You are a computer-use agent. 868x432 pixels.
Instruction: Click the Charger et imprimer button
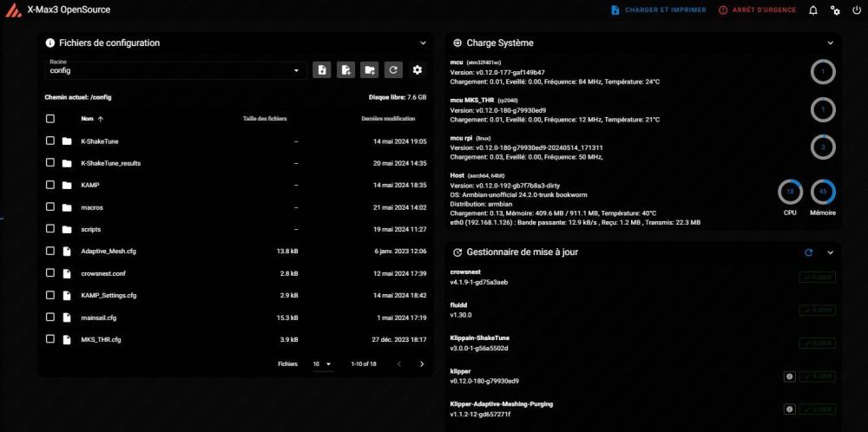[x=658, y=10]
